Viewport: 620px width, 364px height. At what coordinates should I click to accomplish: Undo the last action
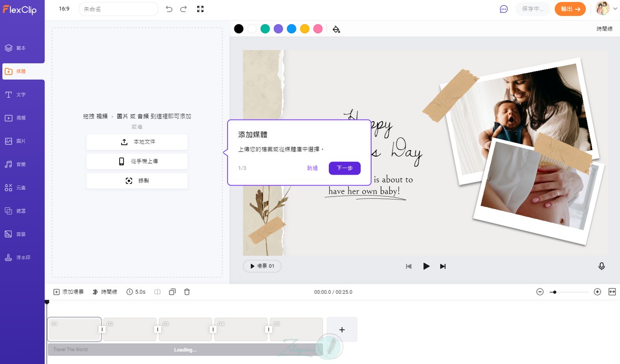click(169, 9)
